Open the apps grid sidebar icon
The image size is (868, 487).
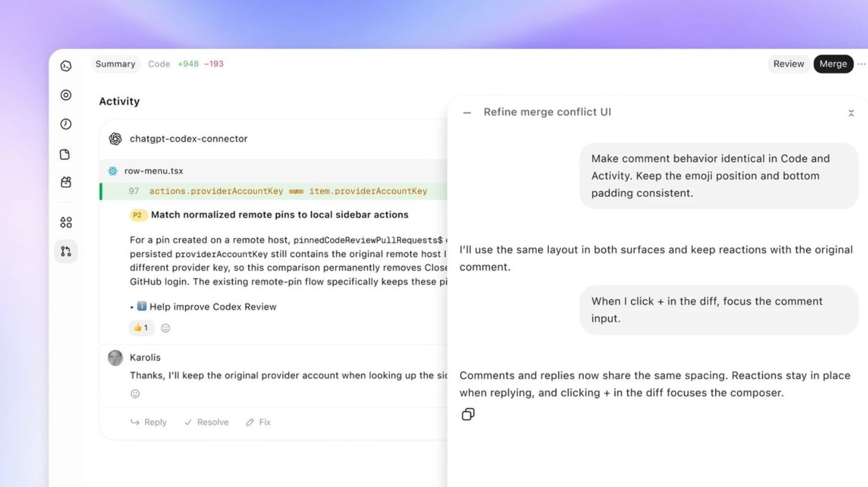click(66, 222)
